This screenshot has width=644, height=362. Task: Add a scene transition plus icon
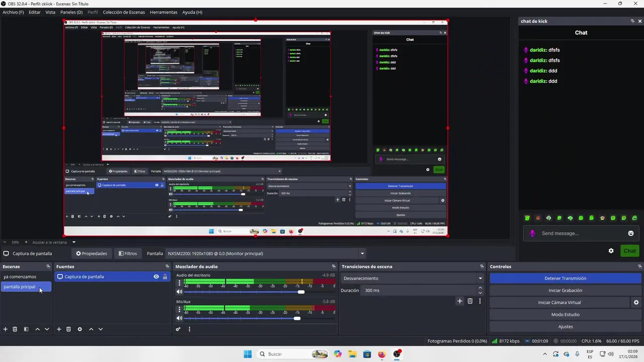click(459, 301)
